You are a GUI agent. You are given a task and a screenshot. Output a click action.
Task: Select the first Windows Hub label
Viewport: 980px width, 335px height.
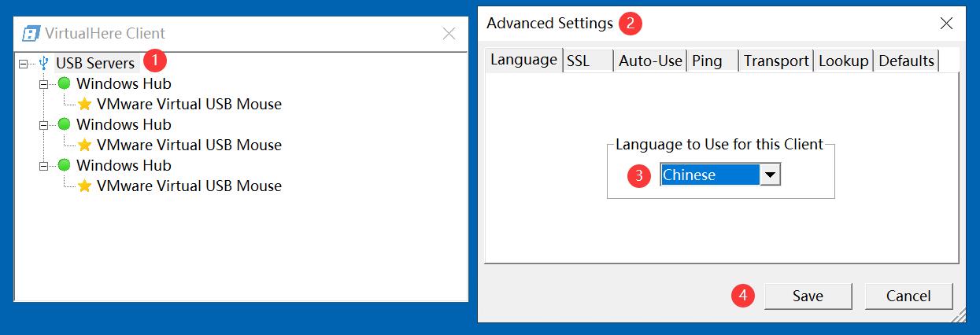pyautogui.click(x=124, y=83)
